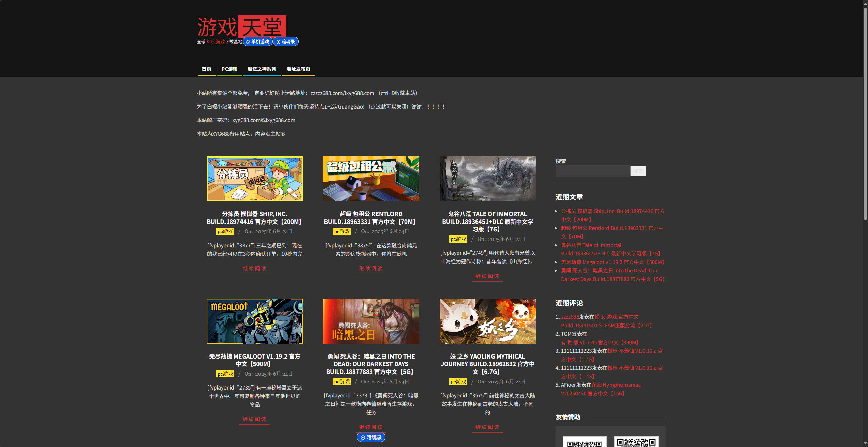
Task: Click the scrollbar down arrow
Action: point(865,444)
